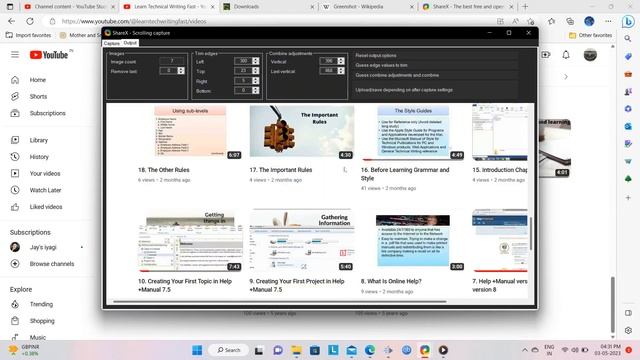640x360 pixels.
Task: Click Reset output options button
Action: (x=436, y=56)
